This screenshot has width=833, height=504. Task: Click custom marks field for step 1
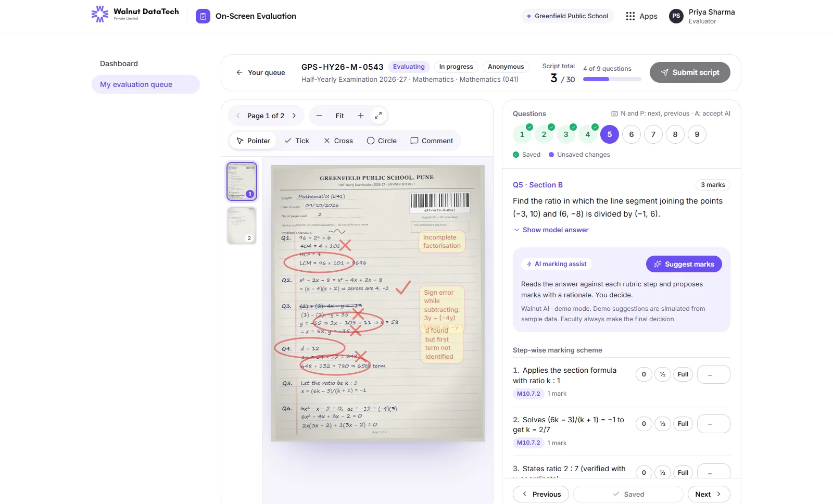coord(714,374)
